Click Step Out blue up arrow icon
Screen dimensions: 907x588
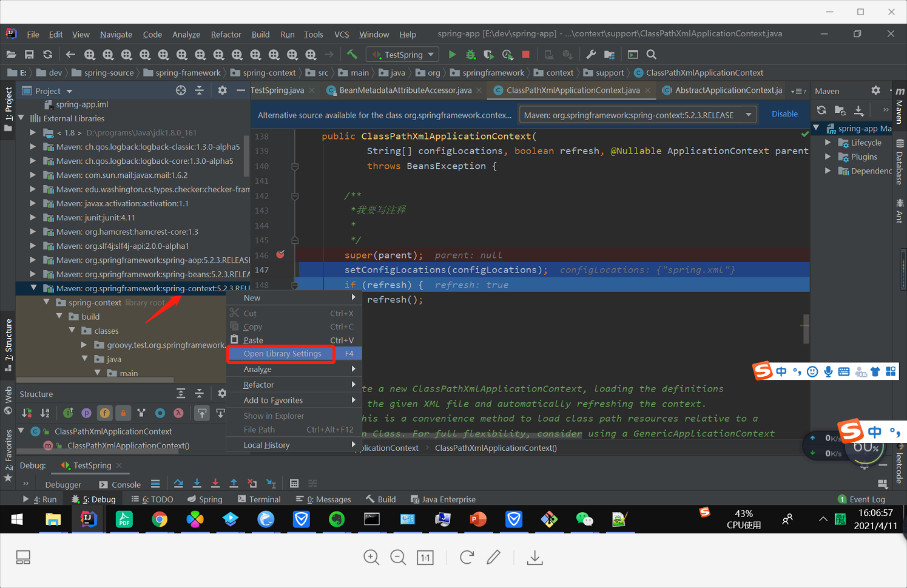pos(234,484)
